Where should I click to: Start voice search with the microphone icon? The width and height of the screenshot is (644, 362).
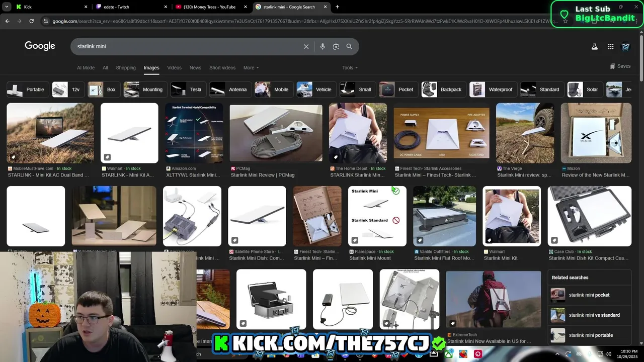coord(323,46)
